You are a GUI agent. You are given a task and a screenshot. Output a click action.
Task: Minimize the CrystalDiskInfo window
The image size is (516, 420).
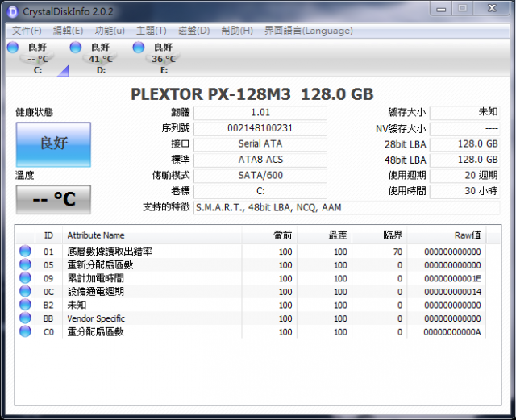[441, 9]
